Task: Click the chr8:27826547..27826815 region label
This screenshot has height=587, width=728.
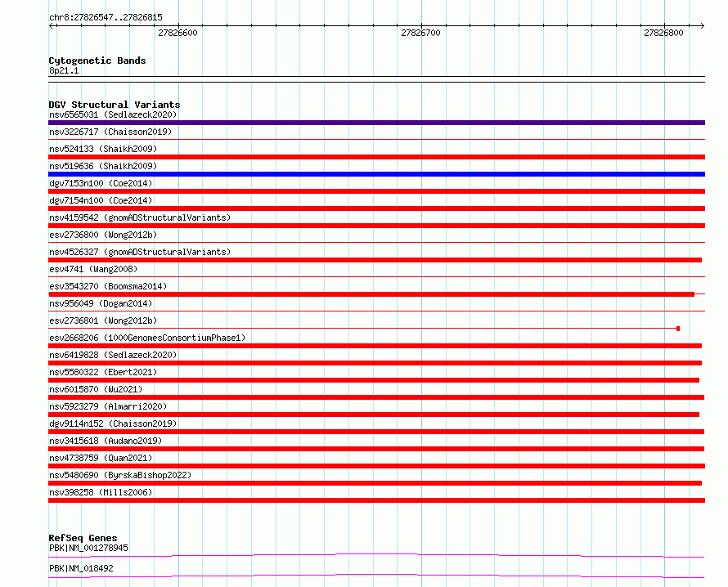Action: (x=106, y=17)
